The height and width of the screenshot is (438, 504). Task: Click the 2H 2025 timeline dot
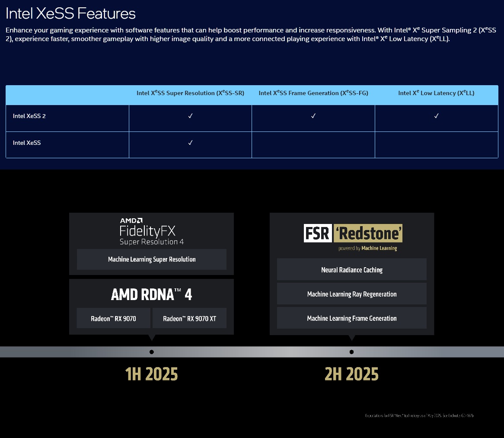point(352,352)
